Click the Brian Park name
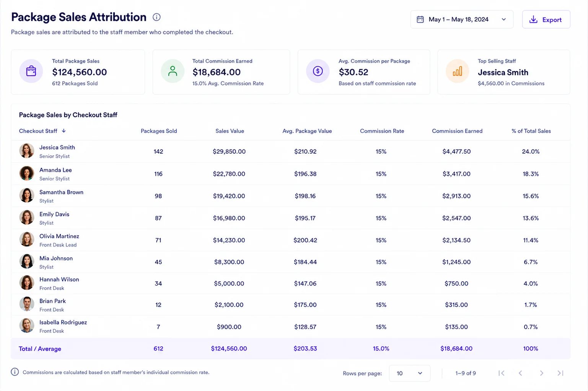588x391 pixels. [x=52, y=301]
